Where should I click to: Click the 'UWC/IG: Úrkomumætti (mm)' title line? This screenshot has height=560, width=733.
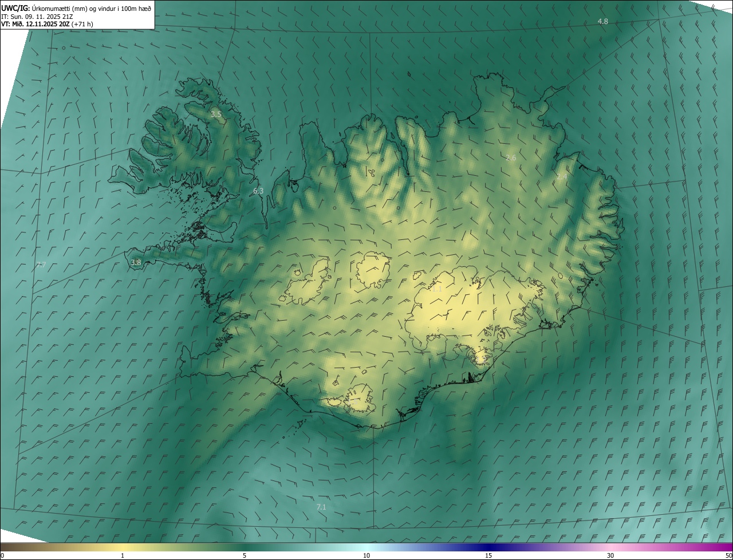(76, 8)
